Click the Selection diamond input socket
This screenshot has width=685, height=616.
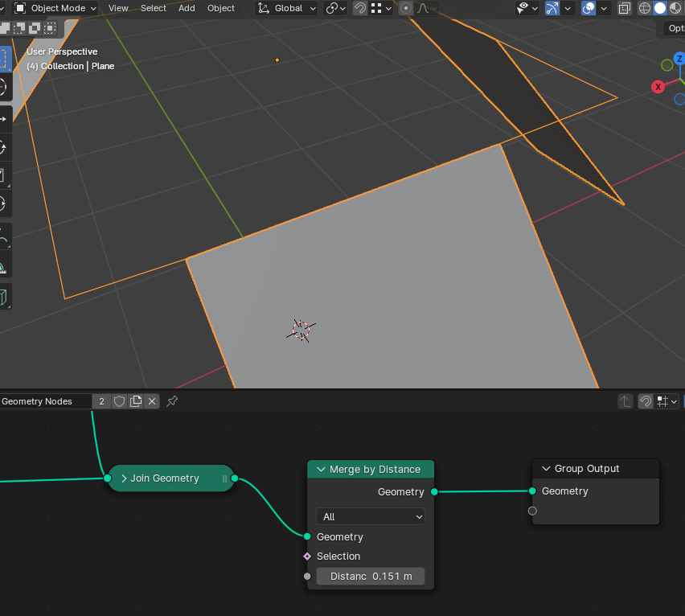pos(307,556)
